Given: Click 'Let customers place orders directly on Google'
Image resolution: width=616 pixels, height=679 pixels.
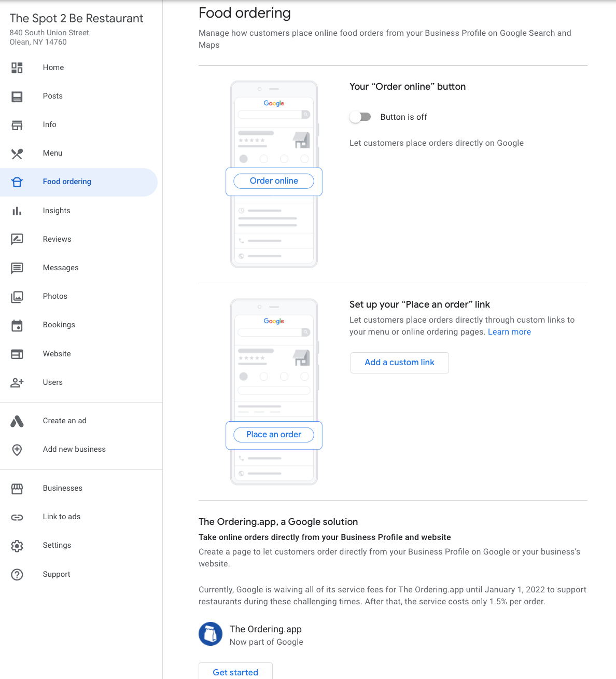Looking at the screenshot, I should [x=437, y=143].
